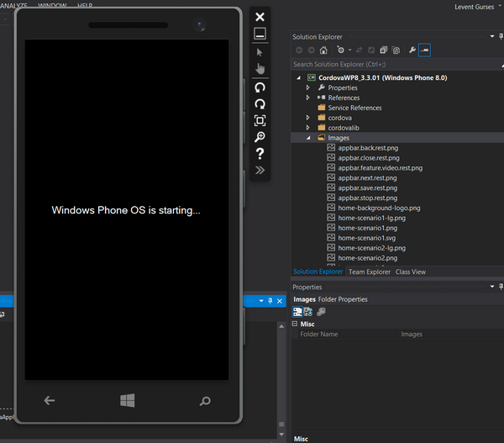Image resolution: width=504 pixels, height=443 pixels.
Task: Click Search Solution Explorer input field
Action: [x=396, y=65]
